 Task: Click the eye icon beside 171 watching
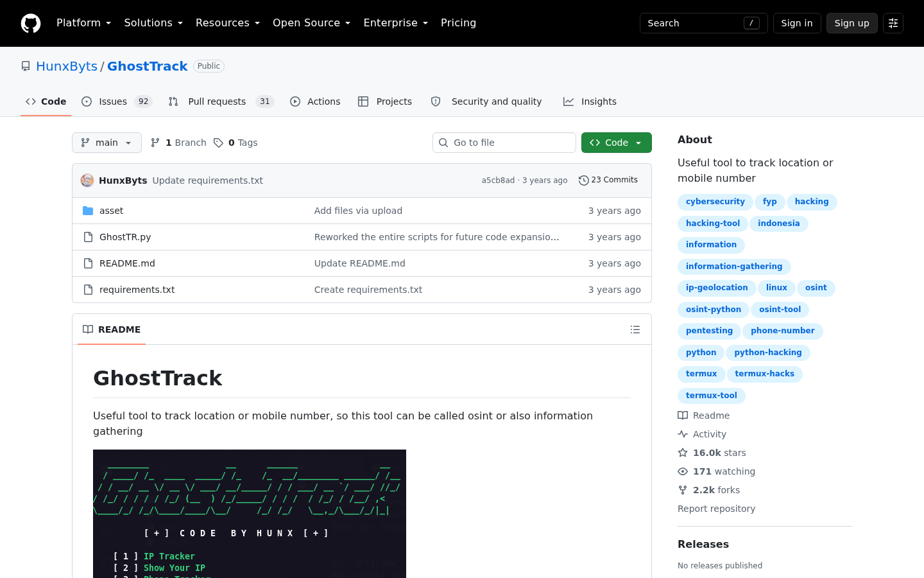(x=683, y=471)
